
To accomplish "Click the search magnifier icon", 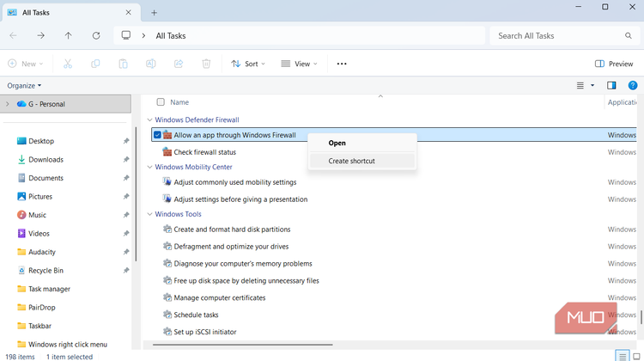I will [629, 36].
